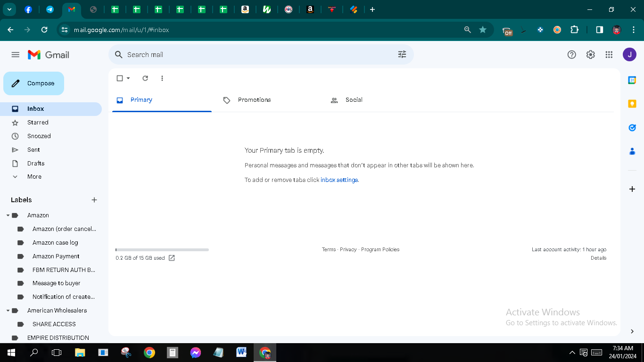Viewport: 644px width, 362px height.
Task: Create new label plus icon
Action: click(94, 200)
